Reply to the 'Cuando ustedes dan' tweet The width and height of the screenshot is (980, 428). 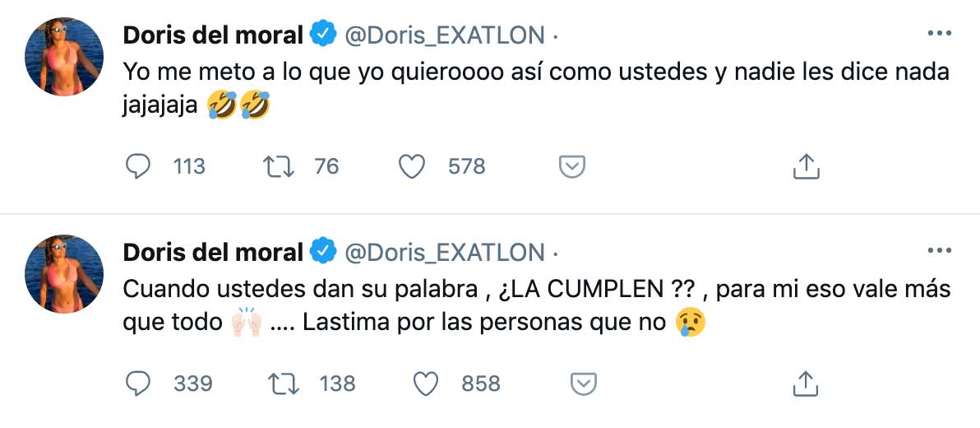(x=139, y=384)
